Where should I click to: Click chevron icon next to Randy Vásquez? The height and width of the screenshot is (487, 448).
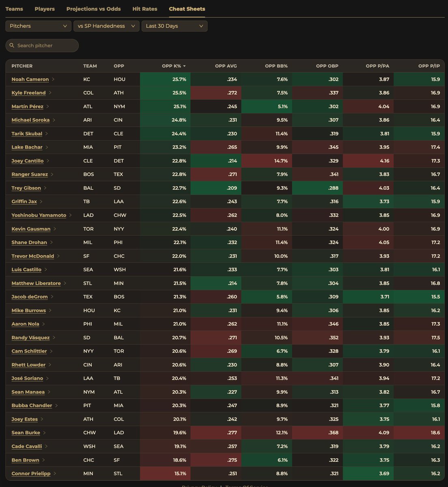(x=54, y=338)
